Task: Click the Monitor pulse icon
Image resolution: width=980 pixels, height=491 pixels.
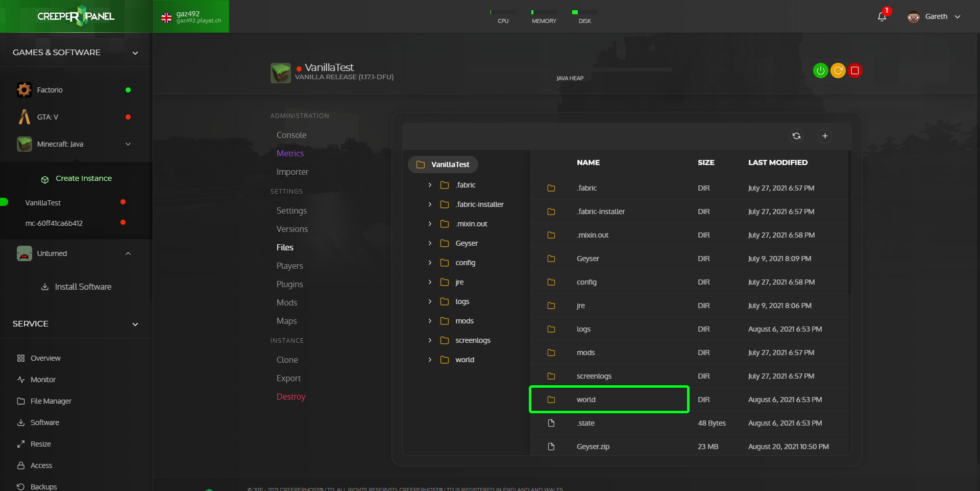Action: (x=21, y=380)
